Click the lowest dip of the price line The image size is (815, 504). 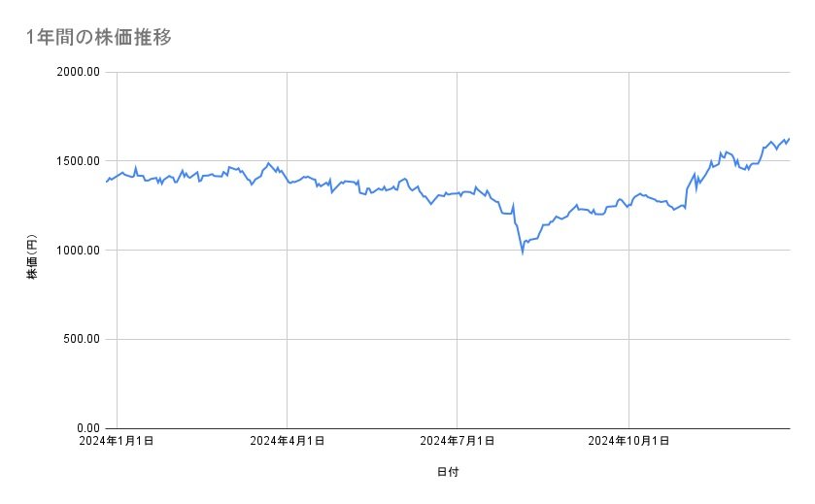click(x=523, y=252)
